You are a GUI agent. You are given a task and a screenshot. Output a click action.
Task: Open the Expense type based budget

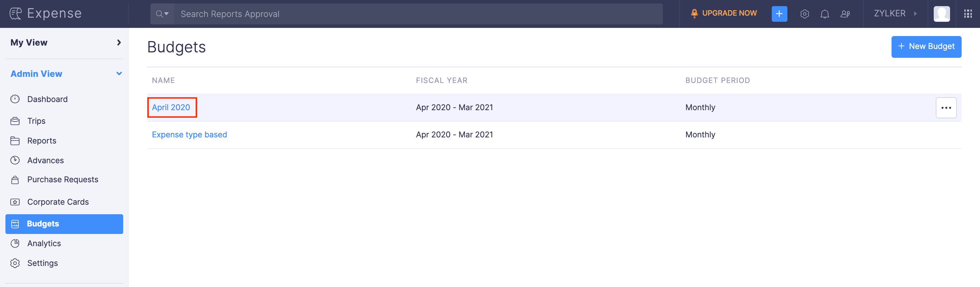pos(189,135)
